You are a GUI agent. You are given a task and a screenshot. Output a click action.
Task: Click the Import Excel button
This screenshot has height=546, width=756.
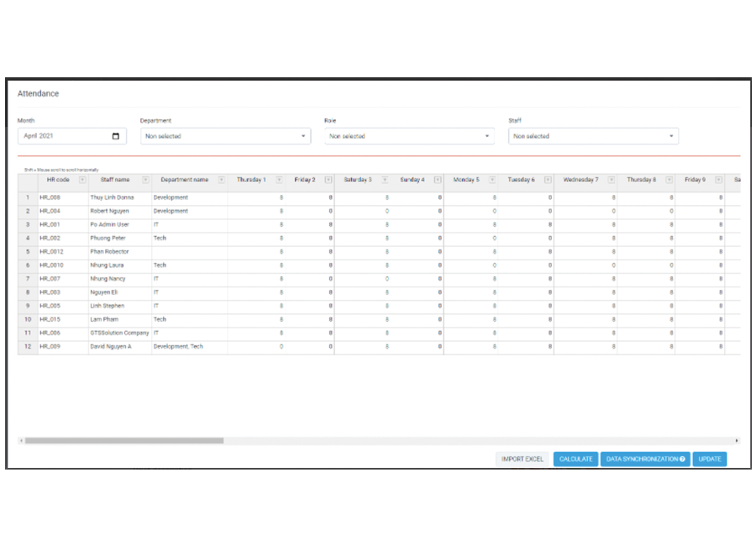pyautogui.click(x=522, y=459)
